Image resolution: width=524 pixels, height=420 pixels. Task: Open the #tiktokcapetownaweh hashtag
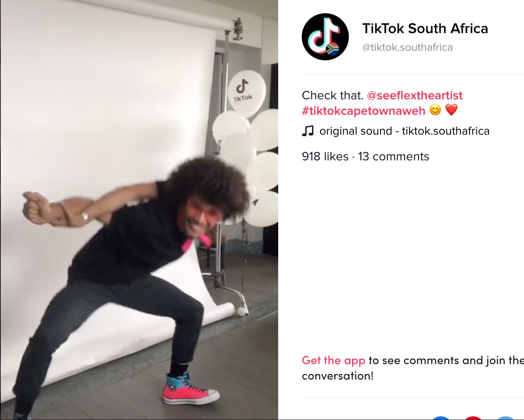pos(364,111)
